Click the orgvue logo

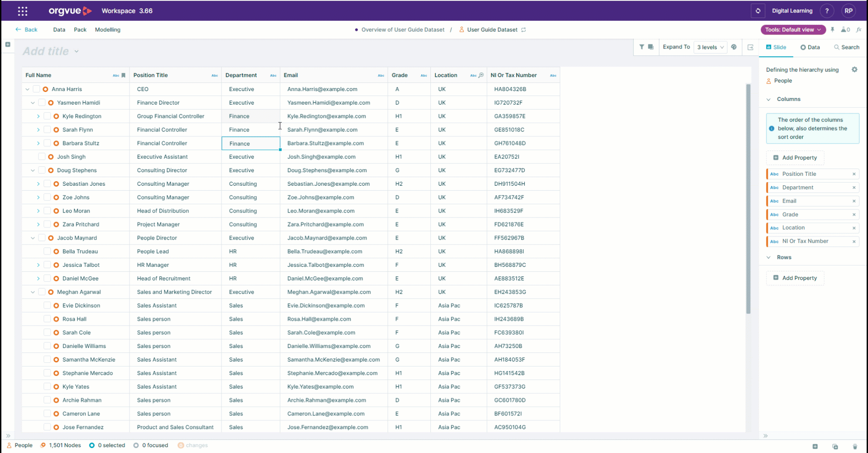pos(70,11)
